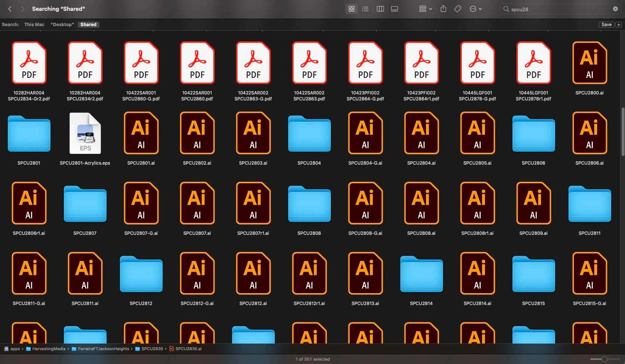Open the Action ellipsis menu
The image size is (625, 364).
click(x=475, y=9)
